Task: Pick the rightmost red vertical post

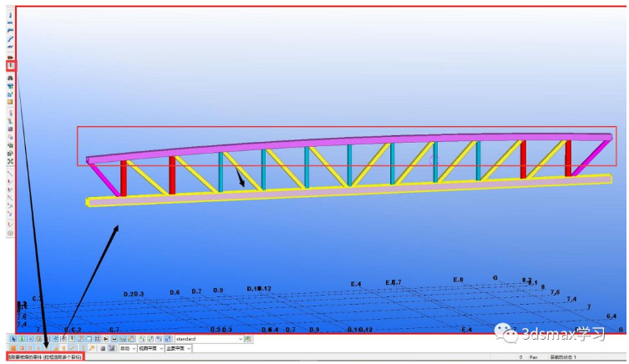Action: 568,159
